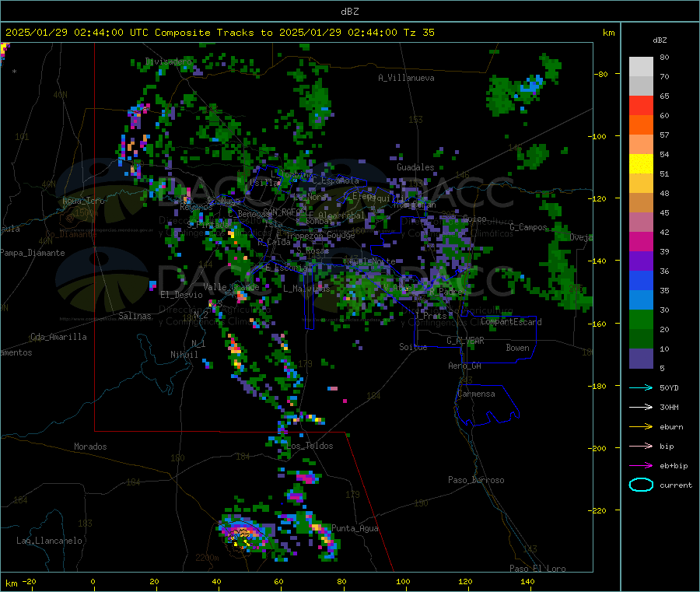This screenshot has height=592, width=700.
Task: Select the 39 dBZ magenta color swatch
Action: [641, 241]
